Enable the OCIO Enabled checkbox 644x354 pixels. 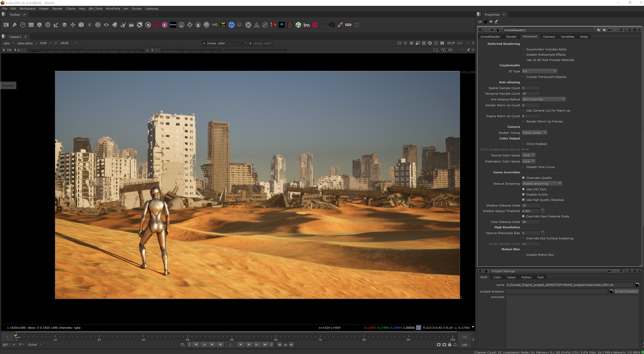[523, 144]
